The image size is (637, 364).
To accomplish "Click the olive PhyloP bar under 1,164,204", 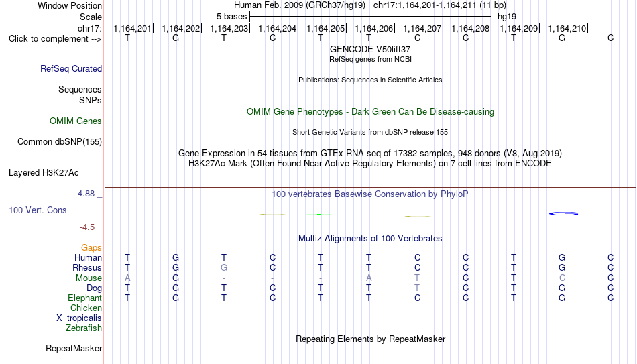I will click(x=273, y=215).
